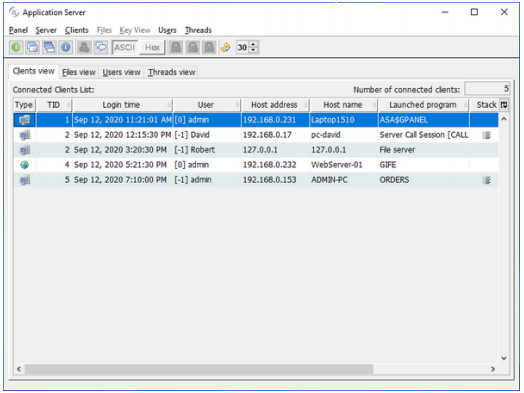Image resolution: width=524 pixels, height=393 pixels.
Task: Open the Server menu
Action: (46, 30)
